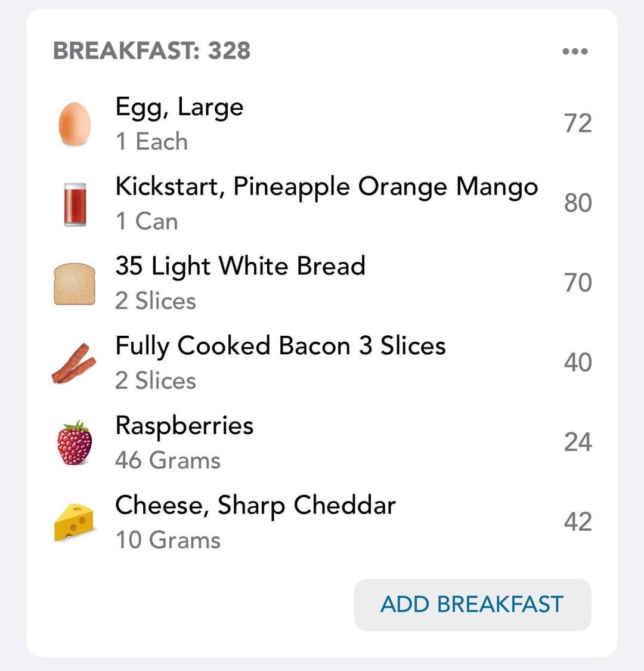Open Kickstart, Pineapple Orange Mango entry
This screenshot has width=644, height=671.
(x=322, y=204)
